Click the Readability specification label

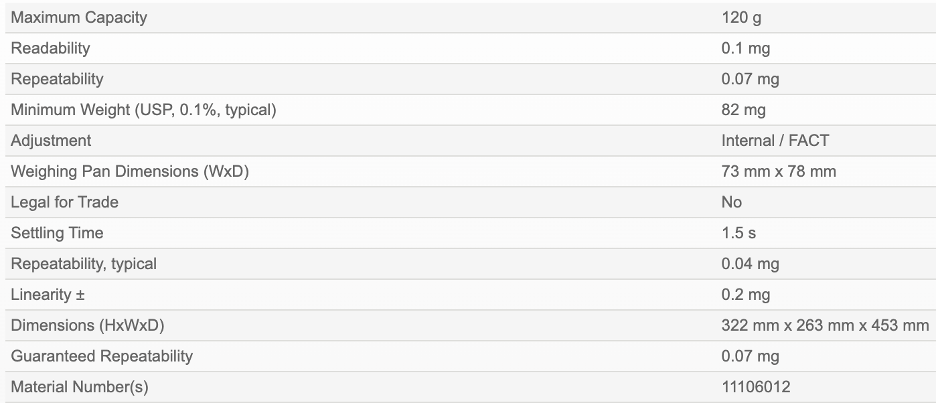click(x=50, y=48)
